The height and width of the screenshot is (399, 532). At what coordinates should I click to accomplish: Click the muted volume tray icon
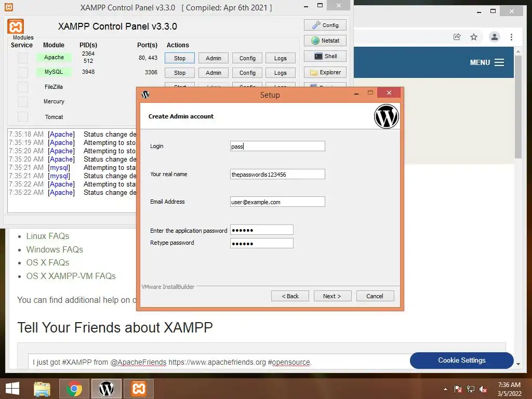point(483,389)
